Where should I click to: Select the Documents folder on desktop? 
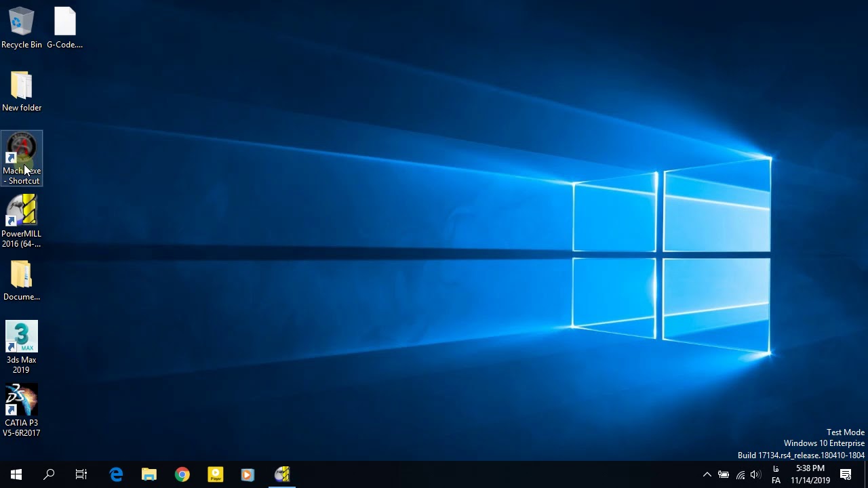(22, 281)
